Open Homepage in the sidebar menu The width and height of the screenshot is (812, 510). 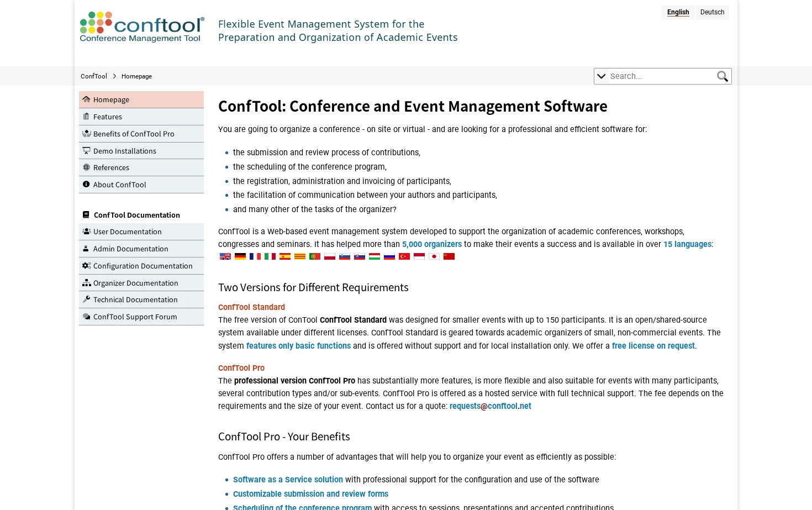[141, 99]
